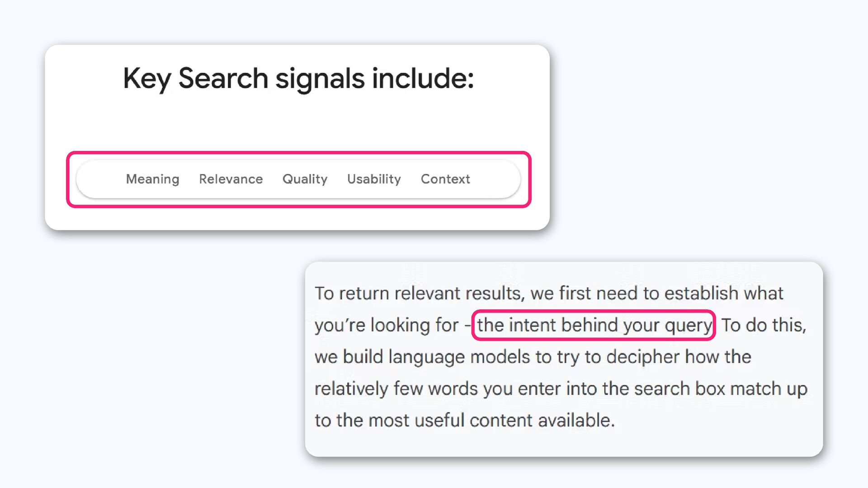Click the word "decipher" in paragraph
Image resolution: width=868 pixels, height=488 pixels.
643,357
